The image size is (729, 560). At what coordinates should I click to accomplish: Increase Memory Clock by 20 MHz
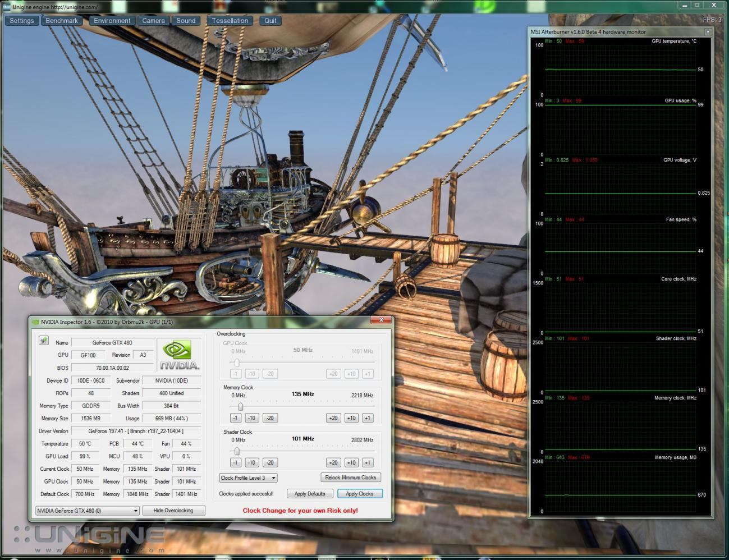pos(333,418)
